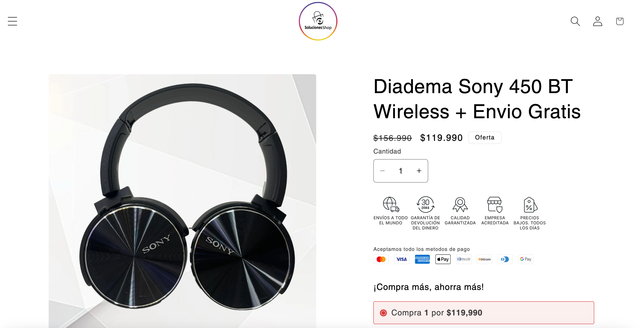
Task: Select the Compra 1 por $119,990 option
Action: click(484, 313)
